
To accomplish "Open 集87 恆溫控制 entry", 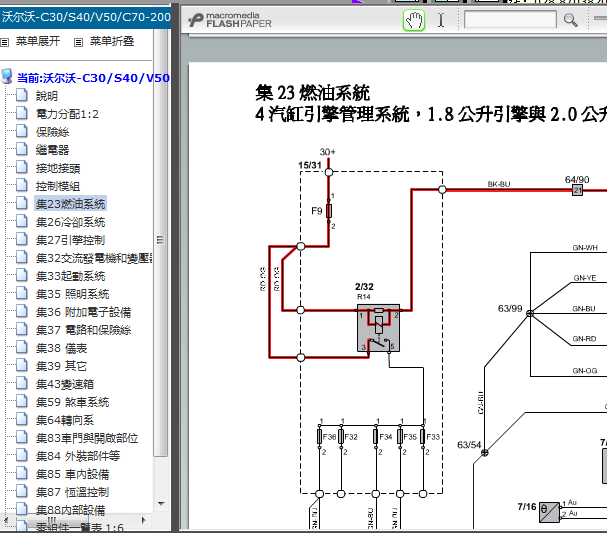I will pos(72,492).
